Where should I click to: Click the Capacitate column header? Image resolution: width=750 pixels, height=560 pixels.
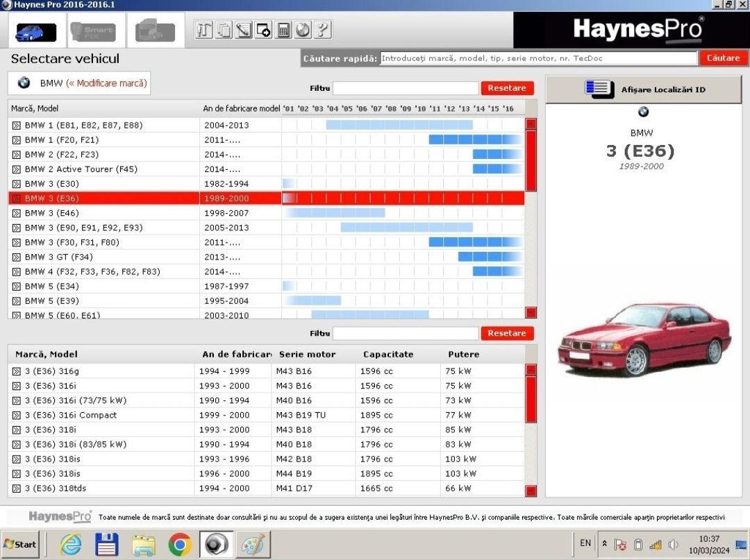coord(388,355)
